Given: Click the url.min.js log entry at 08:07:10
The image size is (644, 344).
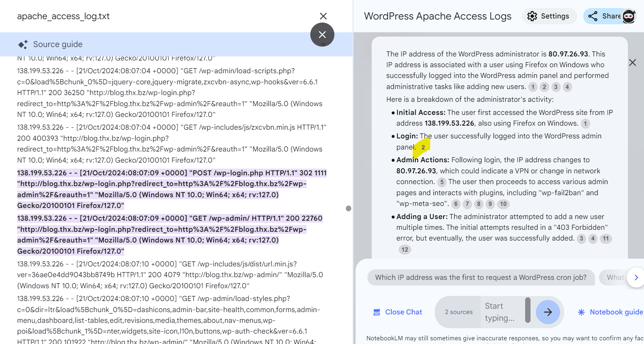Looking at the screenshot, I should click(170, 275).
